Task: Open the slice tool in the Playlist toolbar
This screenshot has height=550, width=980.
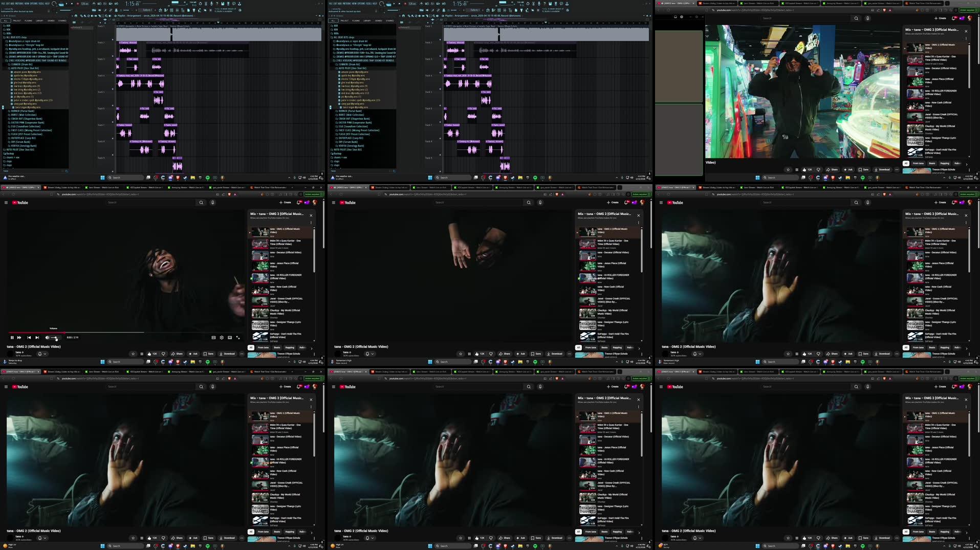Action: click(x=99, y=15)
